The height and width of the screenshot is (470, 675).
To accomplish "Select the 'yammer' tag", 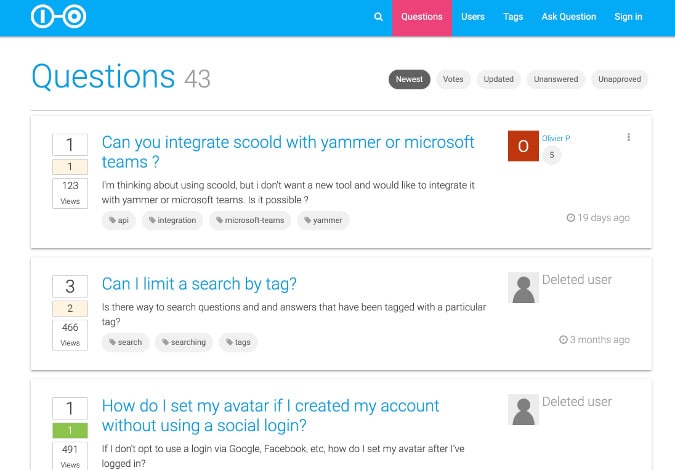I will tap(323, 220).
